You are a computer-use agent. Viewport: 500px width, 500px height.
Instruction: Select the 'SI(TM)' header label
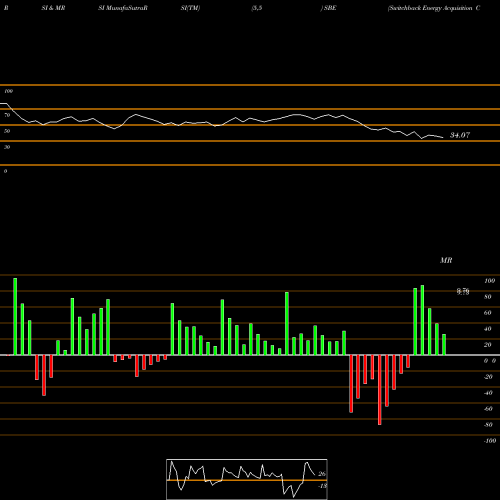click(190, 8)
